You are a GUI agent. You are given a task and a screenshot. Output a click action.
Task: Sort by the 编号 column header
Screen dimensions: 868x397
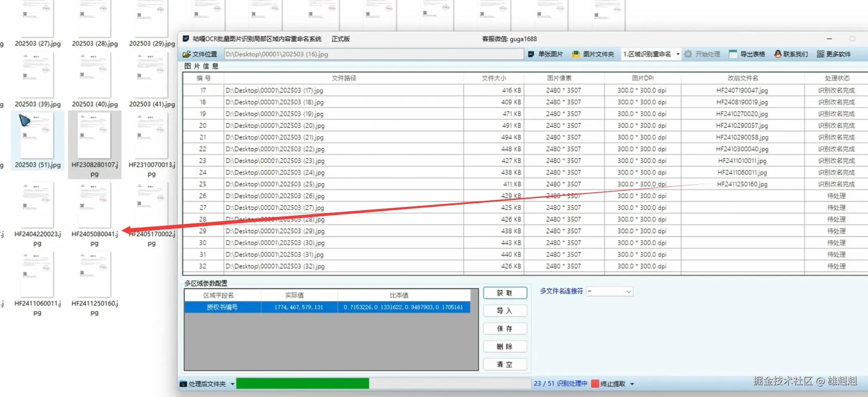[203, 78]
